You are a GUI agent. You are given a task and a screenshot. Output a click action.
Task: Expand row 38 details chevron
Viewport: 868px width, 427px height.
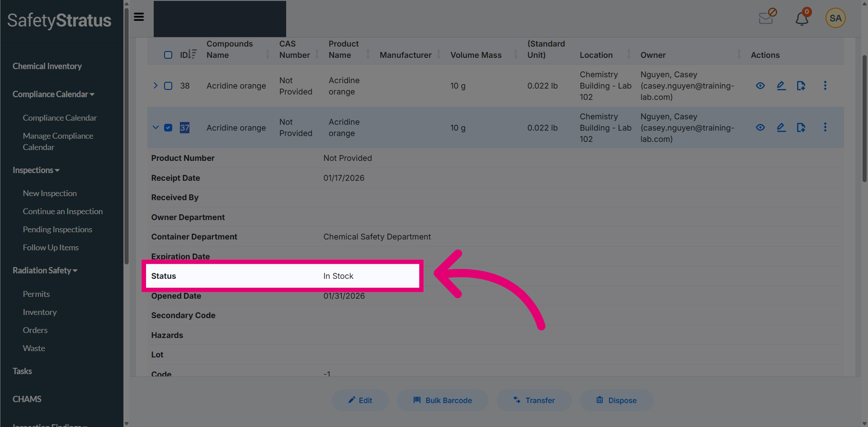tap(156, 85)
